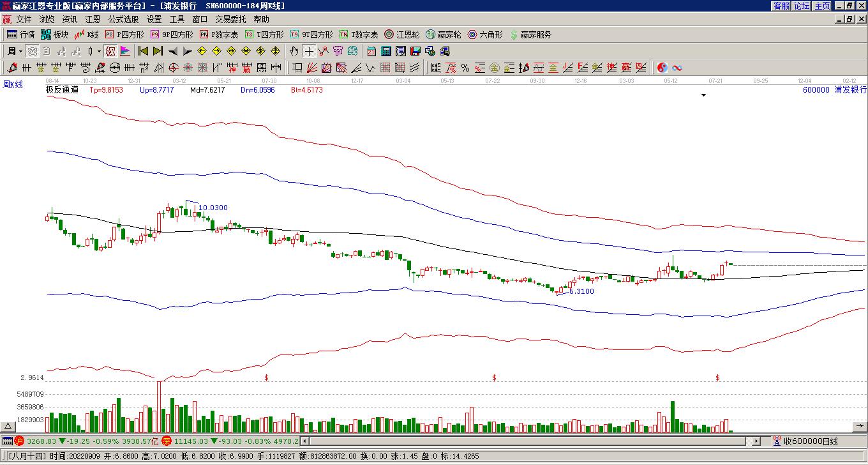
Task: Open the 板块 sector view
Action: point(54,34)
